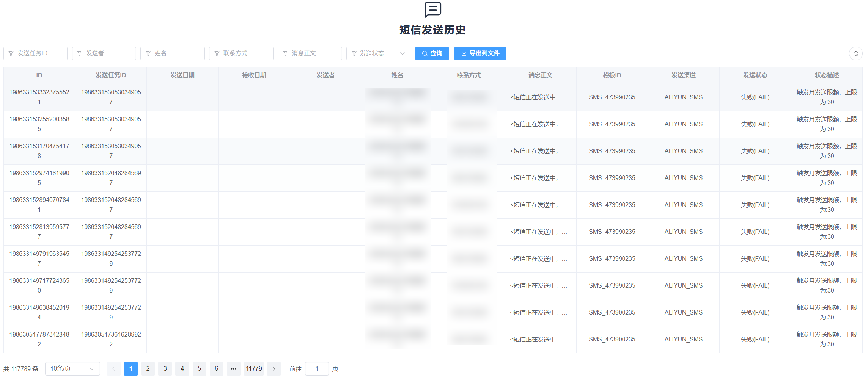
Task: Go to page 6
Action: (x=217, y=369)
